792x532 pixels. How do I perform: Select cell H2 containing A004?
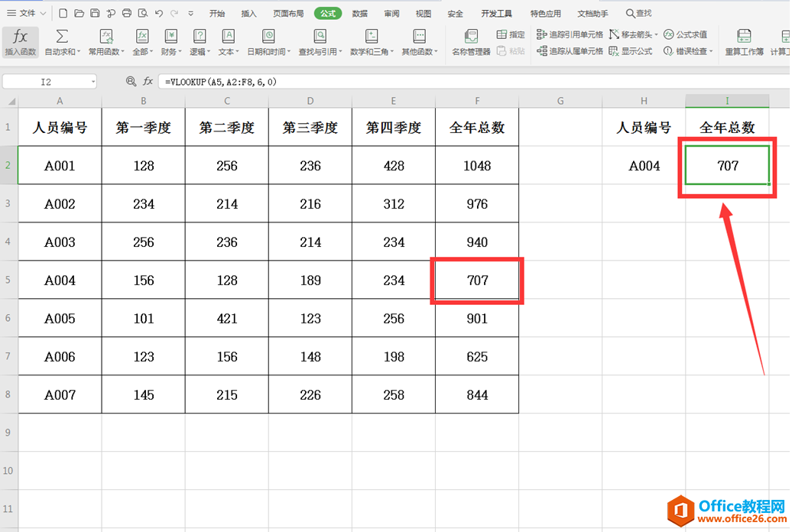pyautogui.click(x=644, y=165)
